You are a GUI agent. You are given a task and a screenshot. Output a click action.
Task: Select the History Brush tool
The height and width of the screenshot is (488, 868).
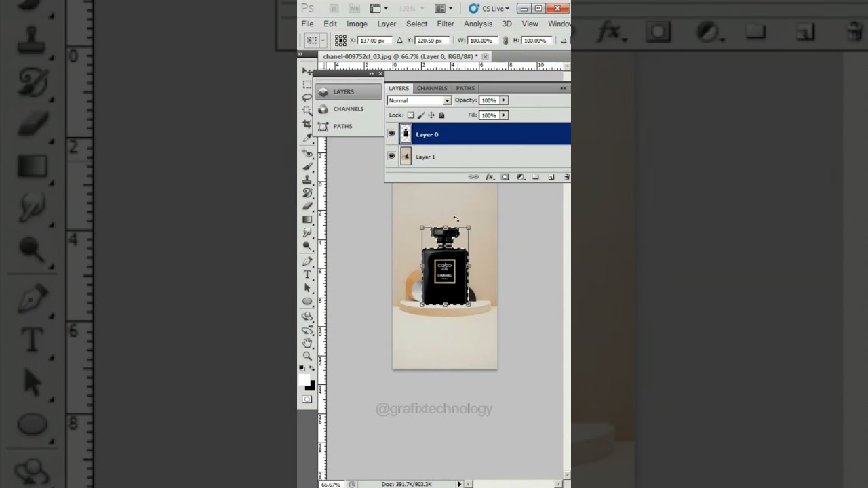point(307,193)
